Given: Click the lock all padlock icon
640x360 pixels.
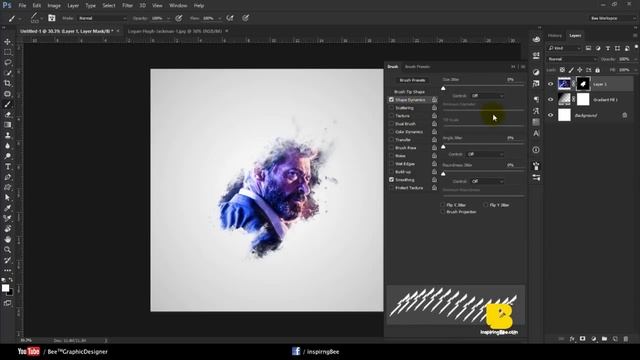Looking at the screenshot, I should tap(598, 70).
